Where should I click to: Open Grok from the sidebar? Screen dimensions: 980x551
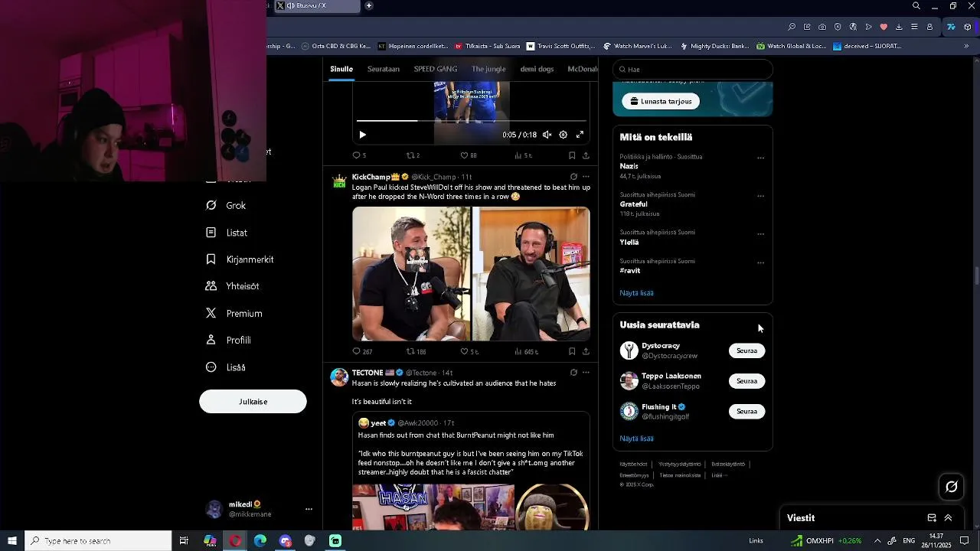(x=226, y=206)
